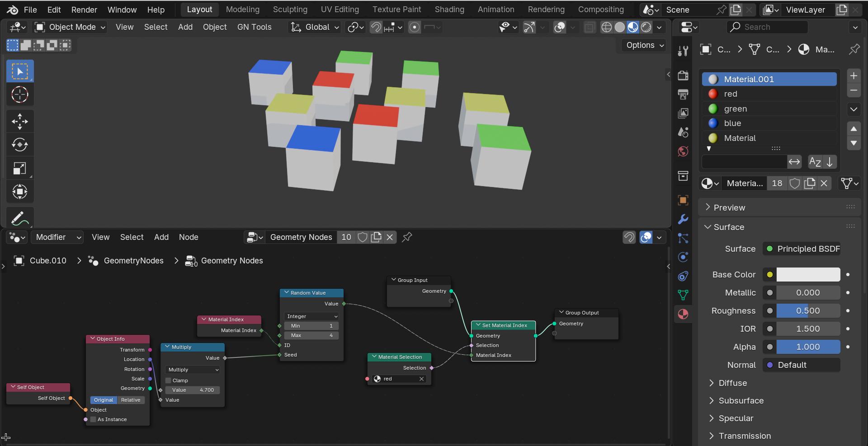Enable As Instance on Object Info node

[93, 419]
